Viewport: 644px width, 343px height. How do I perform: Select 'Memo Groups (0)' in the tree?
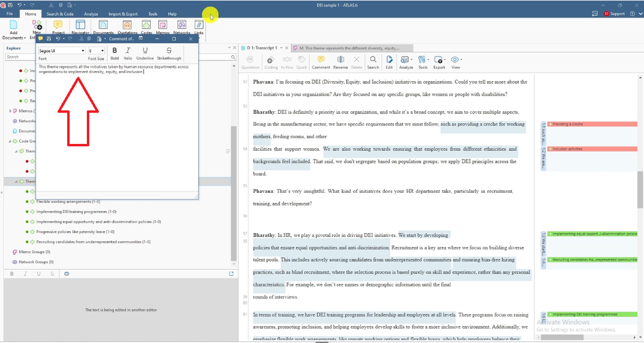(35, 252)
